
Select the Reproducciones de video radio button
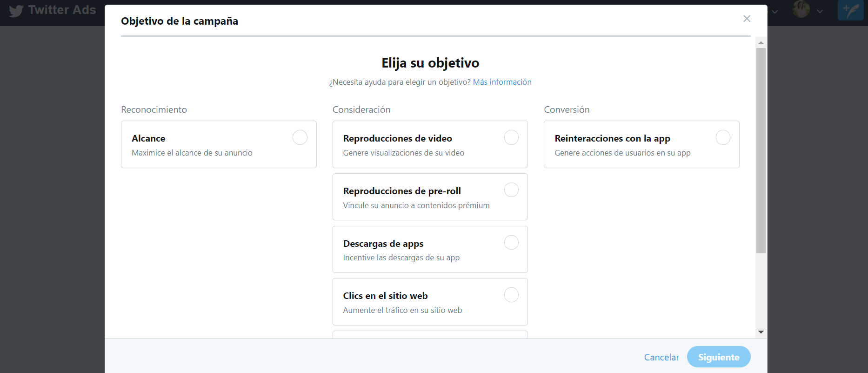[x=511, y=137]
